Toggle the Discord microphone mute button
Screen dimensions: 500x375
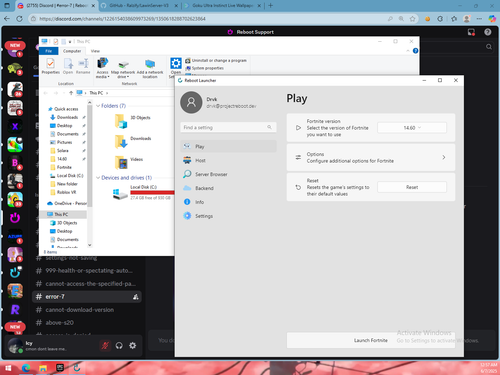tap(105, 346)
